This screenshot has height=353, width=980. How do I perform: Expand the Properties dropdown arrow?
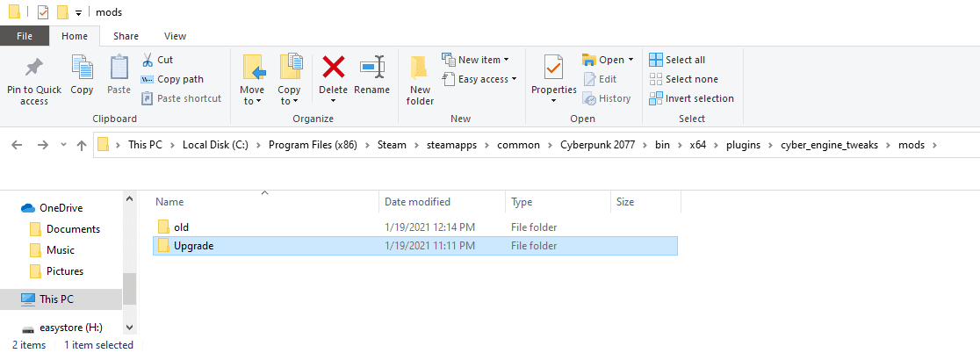554,101
